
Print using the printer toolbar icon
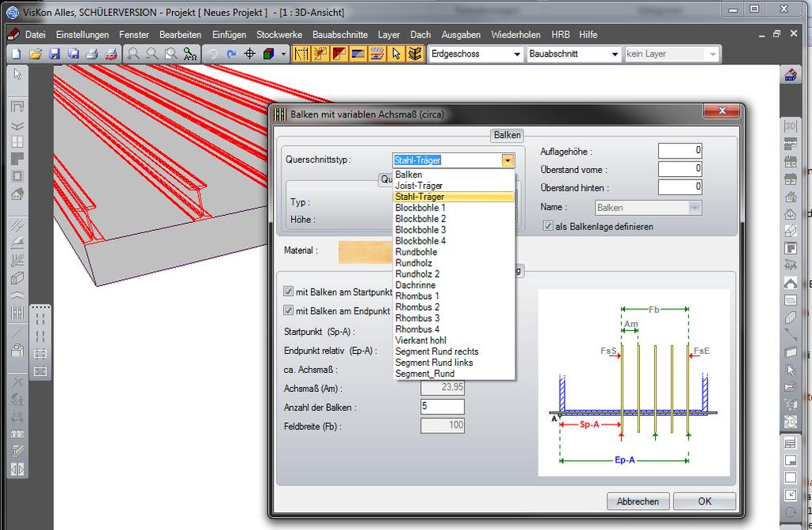[x=92, y=54]
